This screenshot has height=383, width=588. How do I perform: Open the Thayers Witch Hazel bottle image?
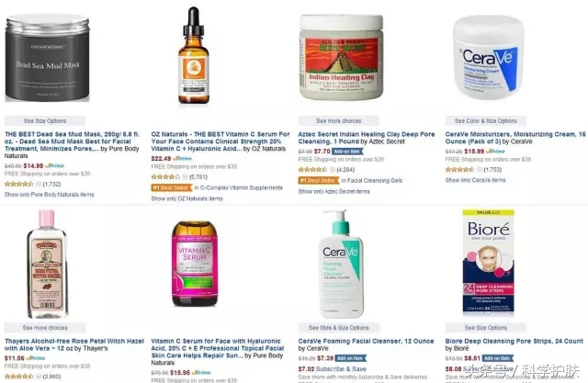(x=47, y=264)
